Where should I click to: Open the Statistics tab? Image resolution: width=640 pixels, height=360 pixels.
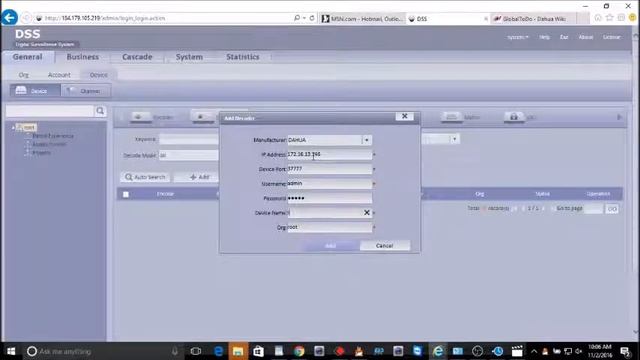point(242,57)
